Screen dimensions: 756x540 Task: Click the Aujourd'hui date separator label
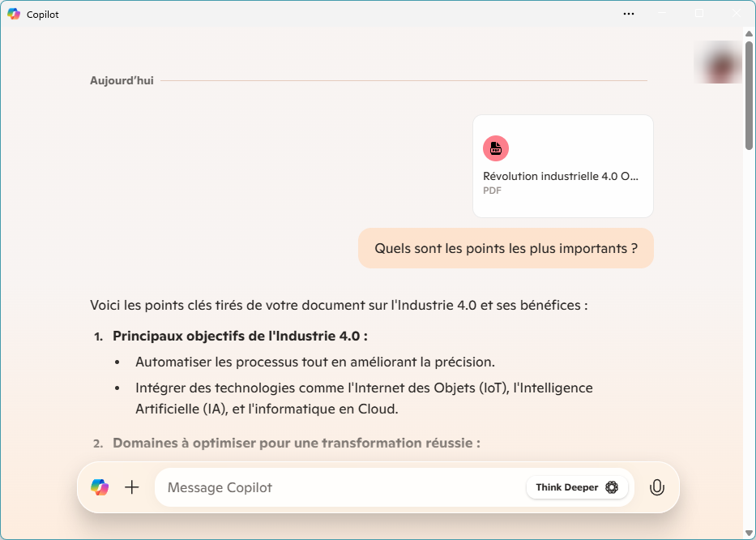coord(122,80)
